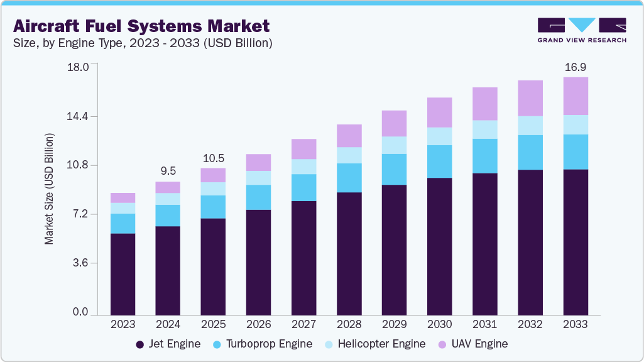
Task: Click the purple UAV segment of 2033
Action: coord(576,96)
